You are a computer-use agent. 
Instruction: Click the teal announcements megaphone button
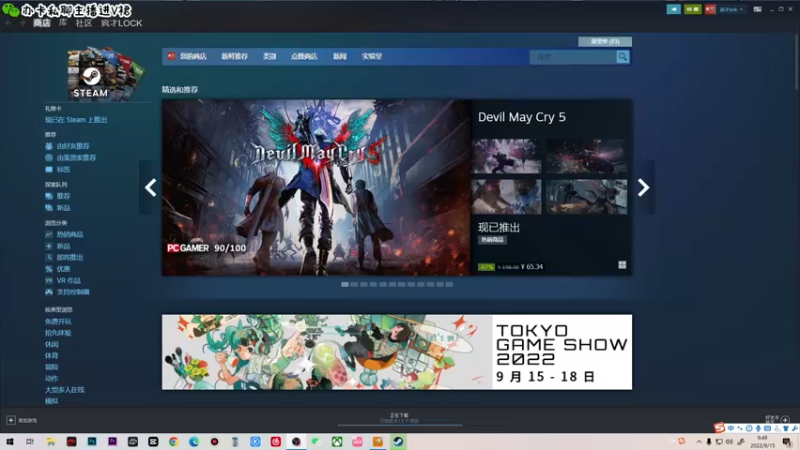click(673, 9)
